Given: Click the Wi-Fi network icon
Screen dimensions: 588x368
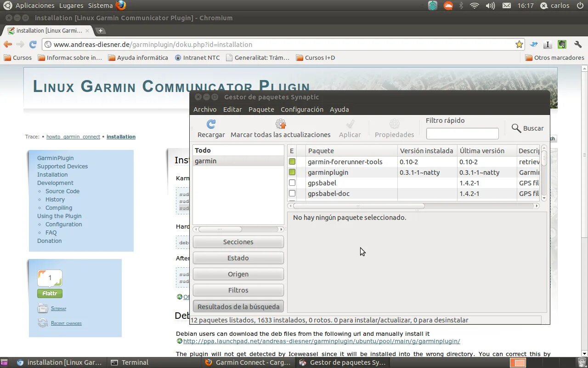Looking at the screenshot, I should 475,6.
